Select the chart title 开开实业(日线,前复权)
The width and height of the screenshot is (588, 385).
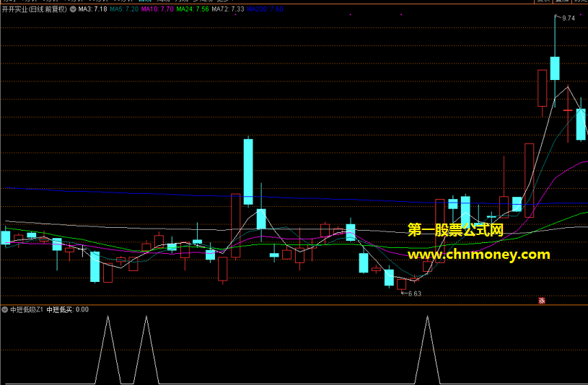(35, 9)
